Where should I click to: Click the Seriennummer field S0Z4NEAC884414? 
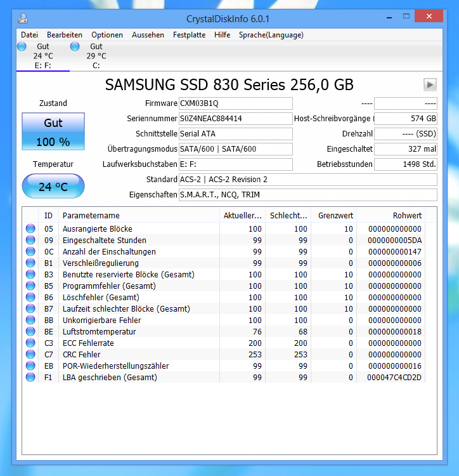(236, 119)
